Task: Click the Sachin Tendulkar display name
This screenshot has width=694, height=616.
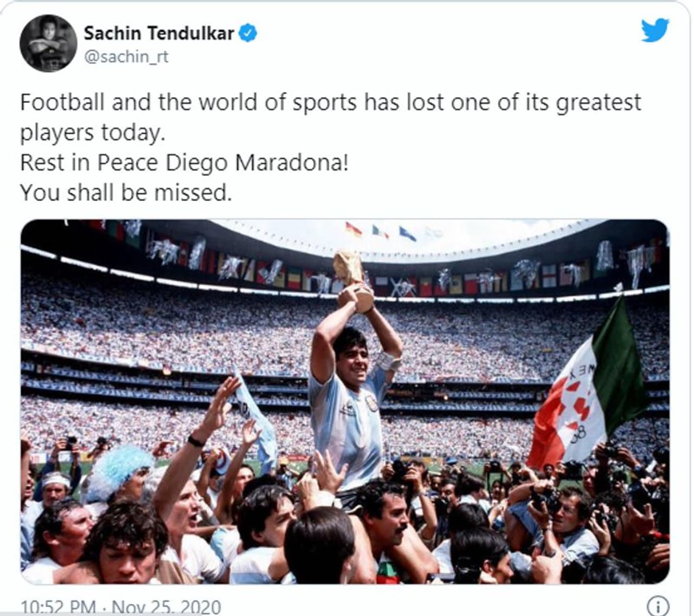Action: point(158,33)
